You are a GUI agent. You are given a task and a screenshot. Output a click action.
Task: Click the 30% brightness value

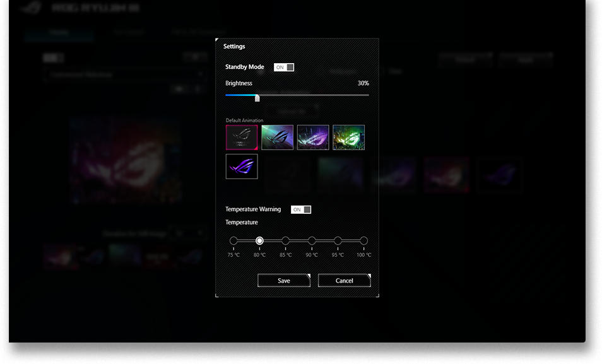[363, 83]
